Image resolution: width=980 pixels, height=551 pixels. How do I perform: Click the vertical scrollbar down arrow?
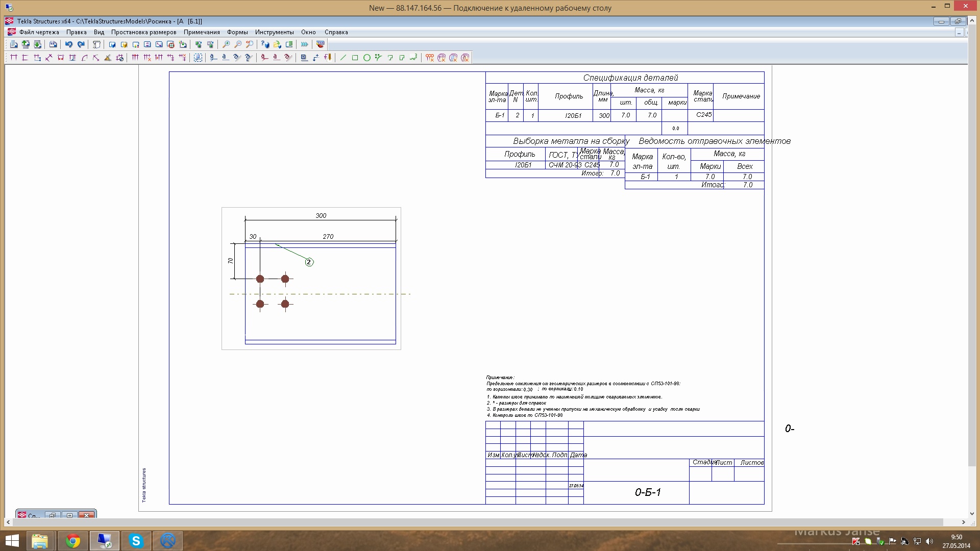972,514
